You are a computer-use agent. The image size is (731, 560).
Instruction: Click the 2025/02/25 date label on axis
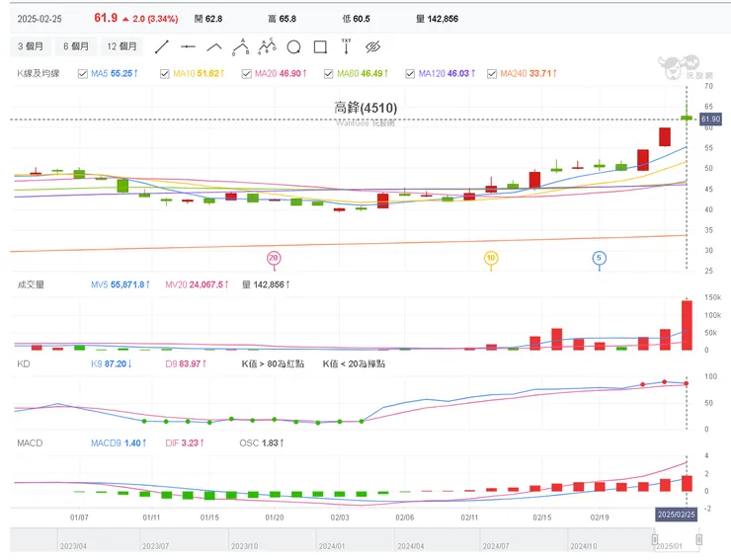tap(677, 515)
